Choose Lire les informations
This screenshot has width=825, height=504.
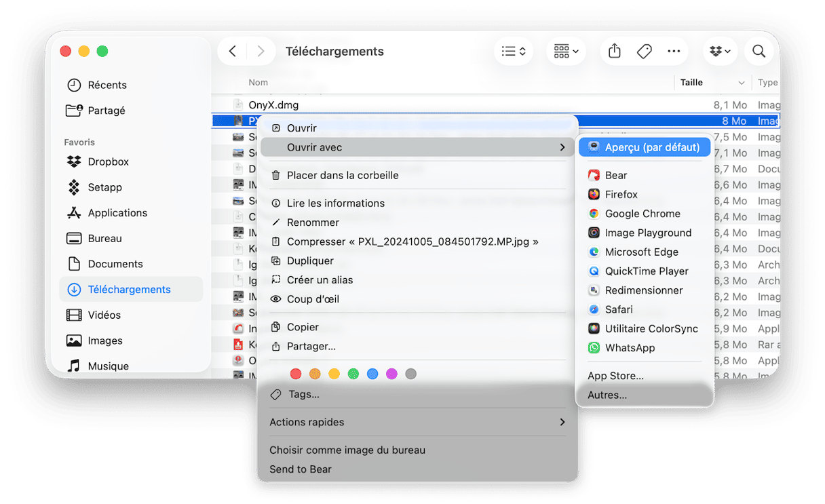[417, 203]
